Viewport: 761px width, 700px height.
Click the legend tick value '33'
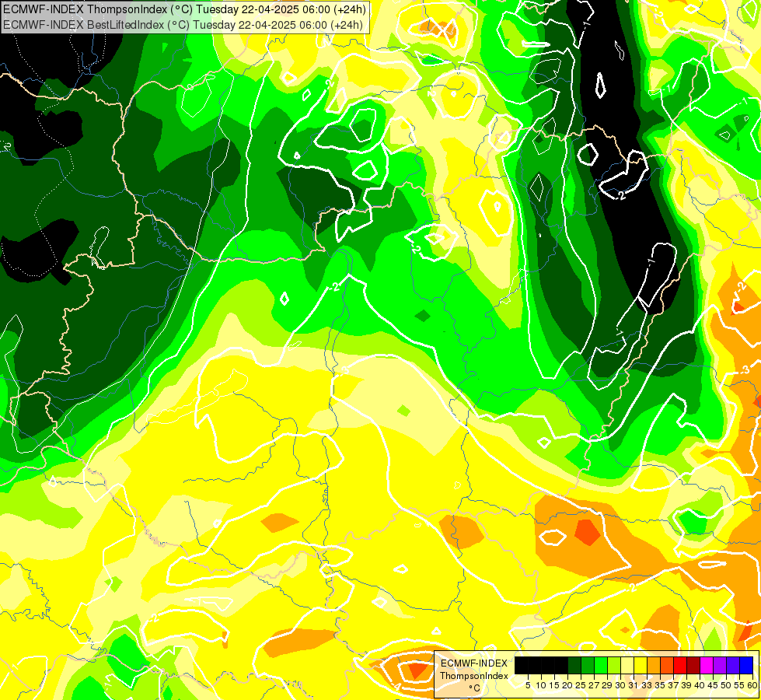pyautogui.click(x=648, y=685)
